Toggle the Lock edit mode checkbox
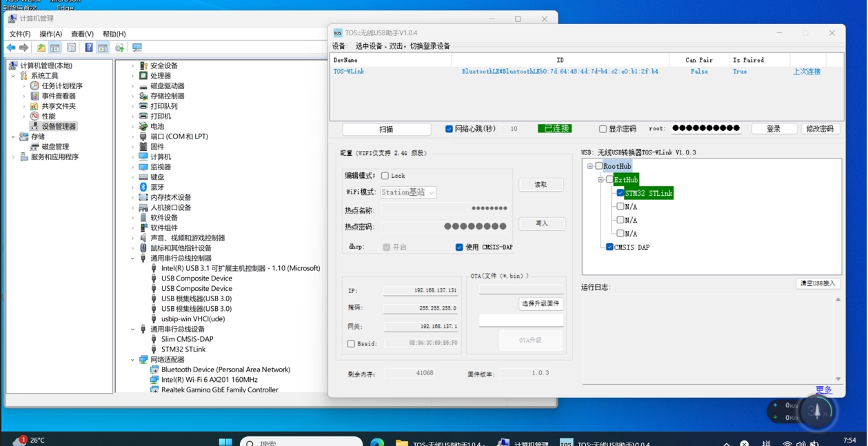 (385, 176)
